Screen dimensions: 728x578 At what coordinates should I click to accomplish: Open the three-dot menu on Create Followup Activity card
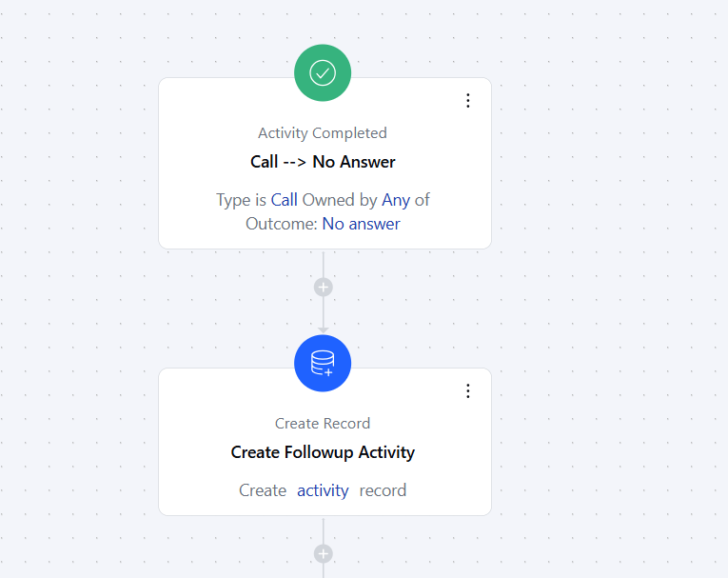coord(468,391)
